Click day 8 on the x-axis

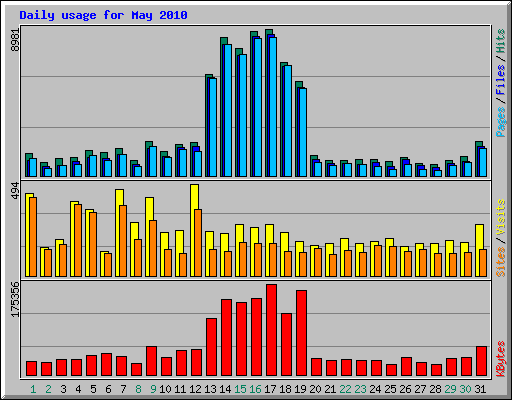click(138, 389)
